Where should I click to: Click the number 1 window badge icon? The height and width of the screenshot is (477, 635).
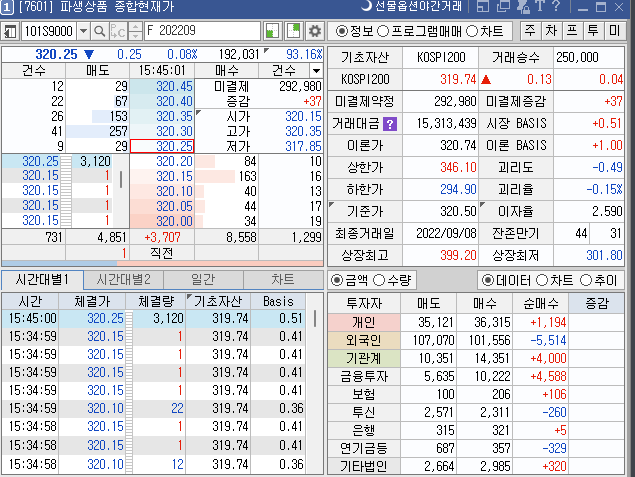pos(6,6)
